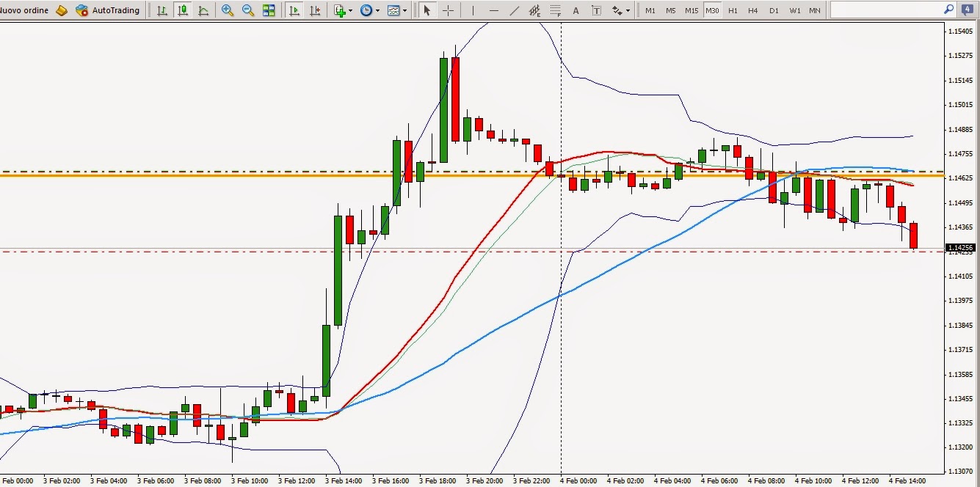Click the Nuovo ordine button
980x487 pixels.
click(23, 10)
